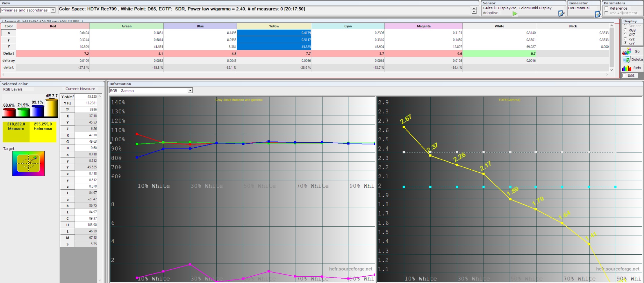Select the Yellow column header
644x283 pixels.
(x=274, y=26)
